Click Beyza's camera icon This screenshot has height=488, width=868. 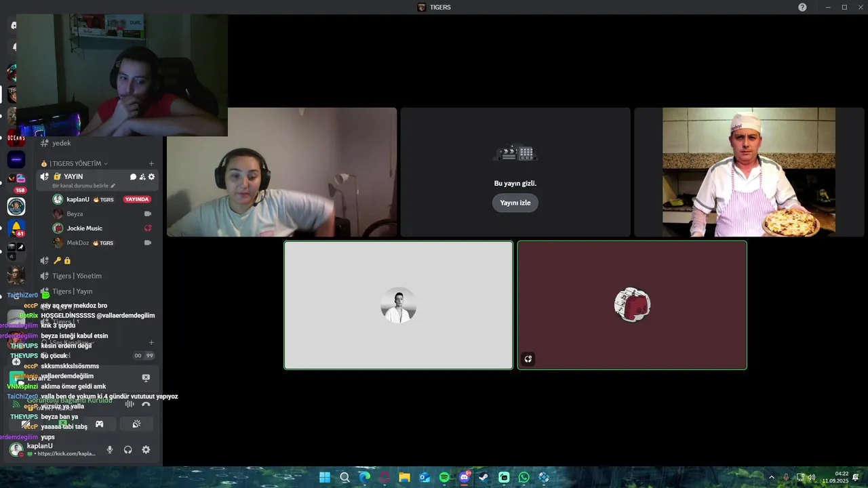tap(147, 213)
